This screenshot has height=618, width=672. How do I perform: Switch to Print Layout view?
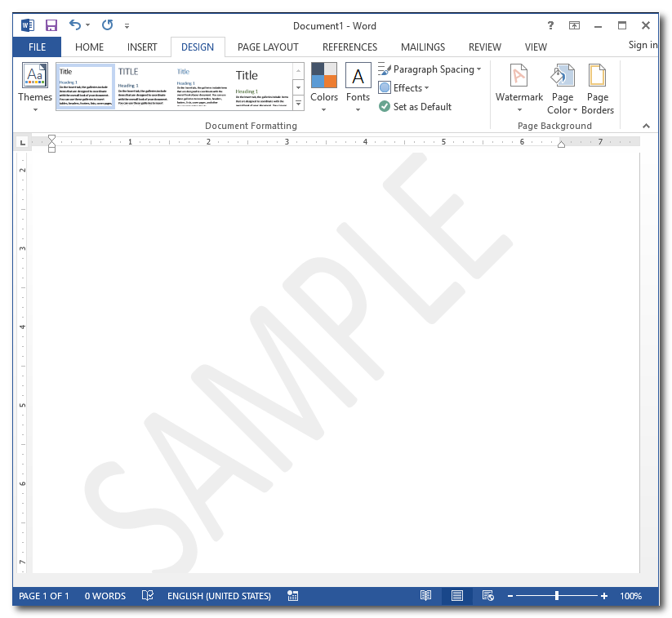[457, 596]
